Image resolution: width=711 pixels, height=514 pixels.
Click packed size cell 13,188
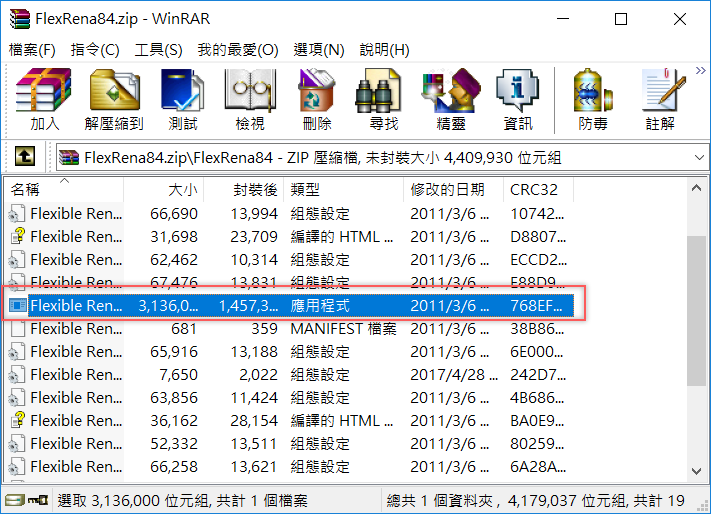point(254,352)
